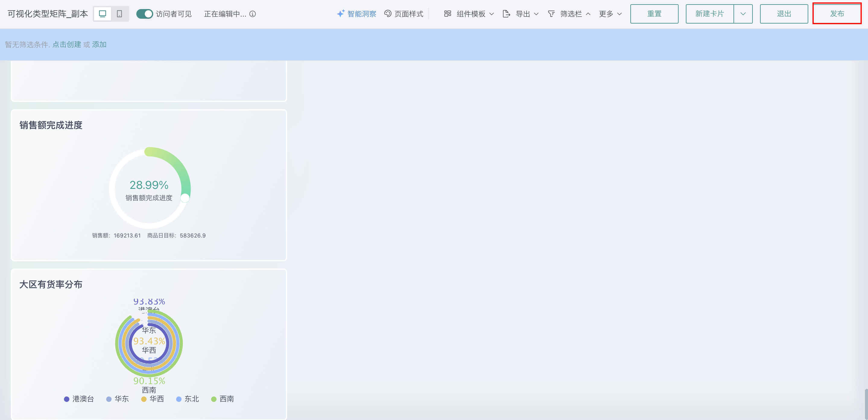868x420 pixels.
Task: Click the 点击创建 filter link
Action: coord(66,44)
